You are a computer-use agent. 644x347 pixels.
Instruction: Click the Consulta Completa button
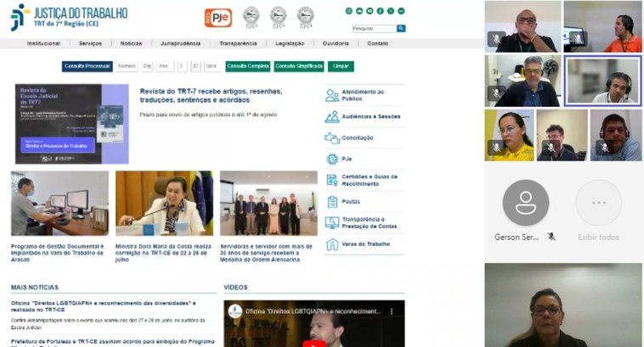[x=248, y=66]
